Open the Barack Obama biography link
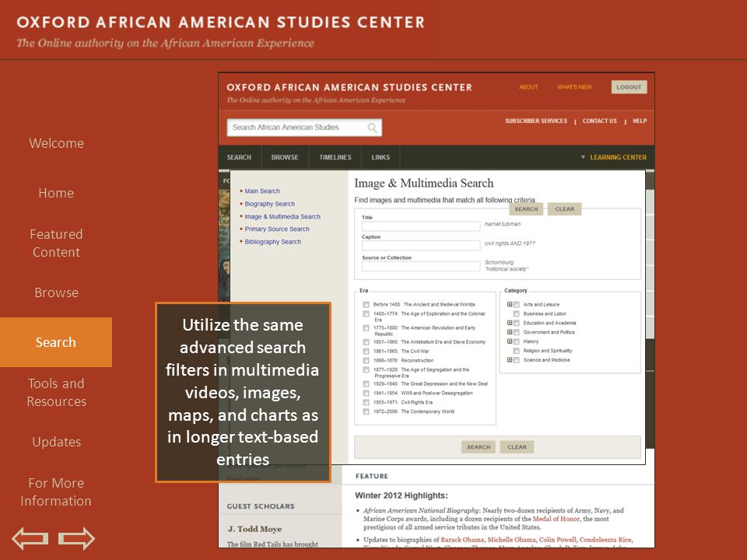The height and width of the screenshot is (560, 747). coord(462,540)
